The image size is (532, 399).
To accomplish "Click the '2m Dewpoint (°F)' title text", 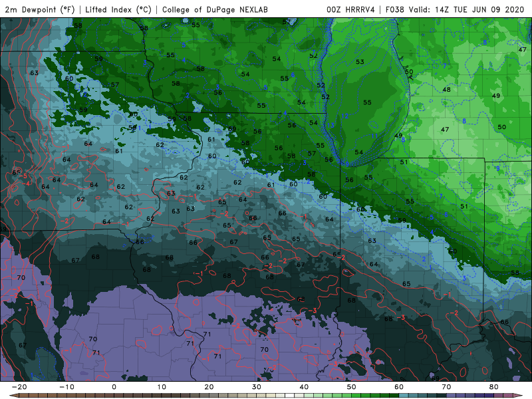I will (39, 9).
